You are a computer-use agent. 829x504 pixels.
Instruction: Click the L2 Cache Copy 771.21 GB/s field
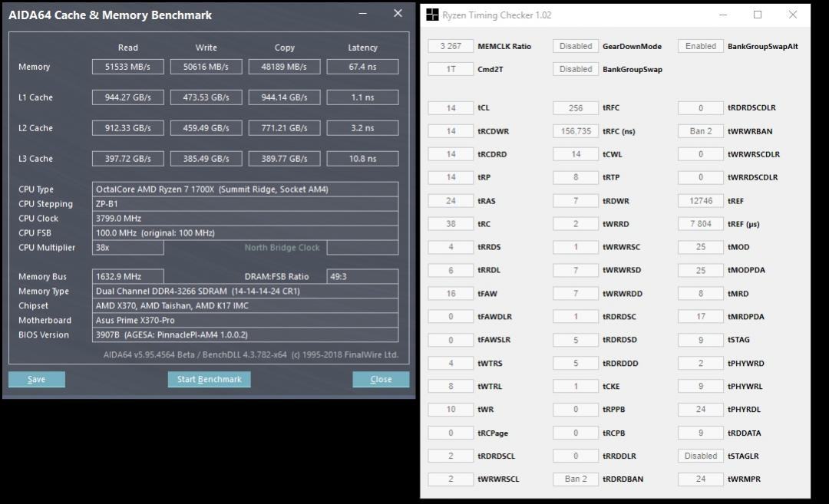(x=285, y=128)
